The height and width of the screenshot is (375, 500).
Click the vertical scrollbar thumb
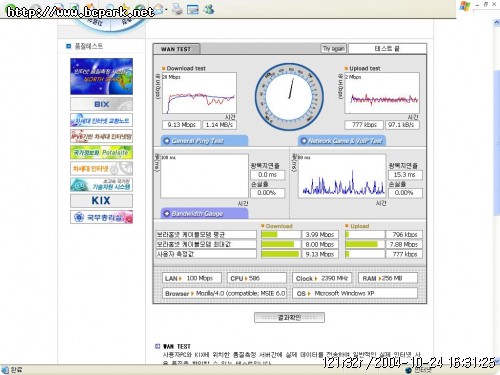pyautogui.click(x=497, y=143)
